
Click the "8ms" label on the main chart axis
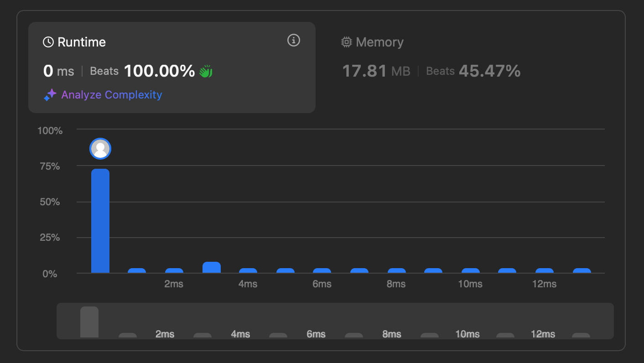click(x=396, y=284)
